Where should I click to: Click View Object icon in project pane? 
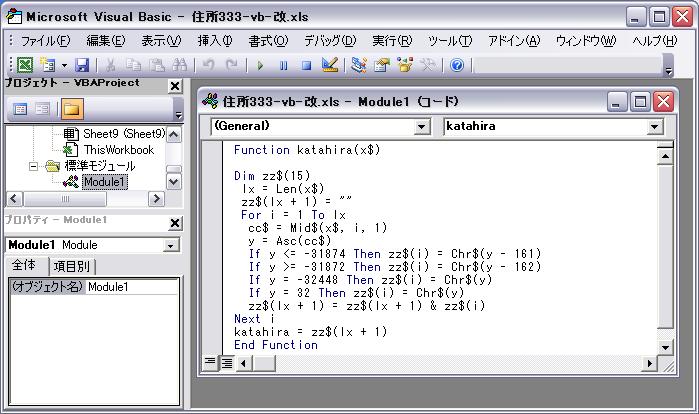tap(42, 109)
